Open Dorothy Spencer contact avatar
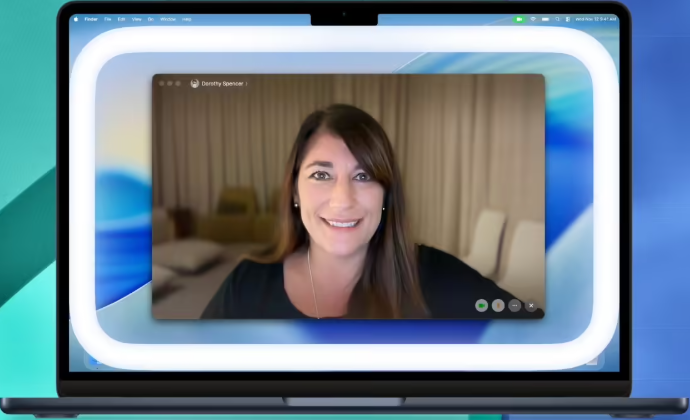Screen dimensions: 690x420 (195, 84)
